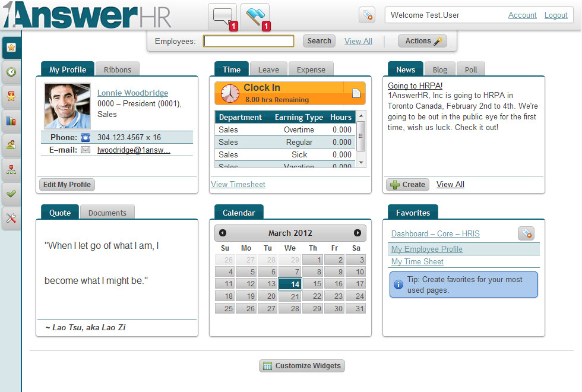Image resolution: width=582 pixels, height=392 pixels.
Task: Open the Going to HRPA! news headline
Action: 415,86
